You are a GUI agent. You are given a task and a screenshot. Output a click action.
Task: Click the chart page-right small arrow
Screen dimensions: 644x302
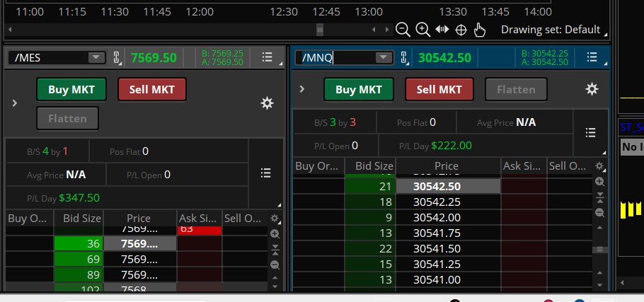[387, 30]
